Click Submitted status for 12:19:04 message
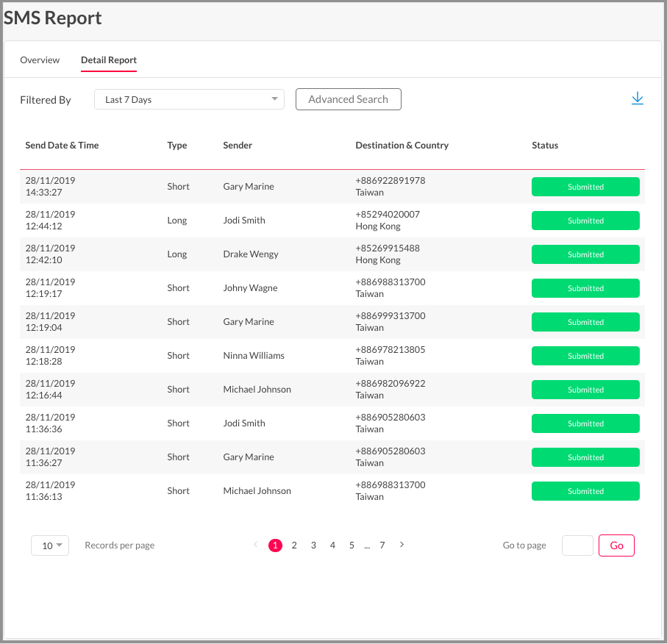Screen dimensions: 667x644 point(585,322)
